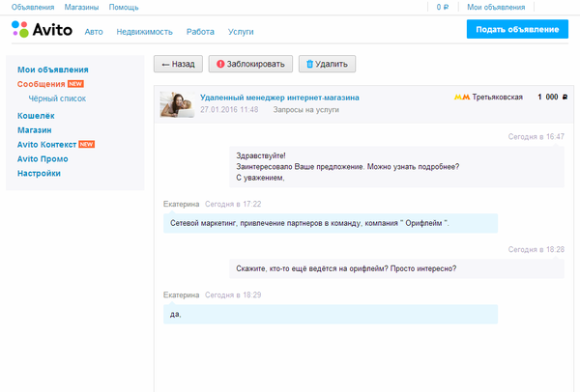Open Avito Контекст in the sidebar
The width and height of the screenshot is (580, 392).
coord(46,144)
